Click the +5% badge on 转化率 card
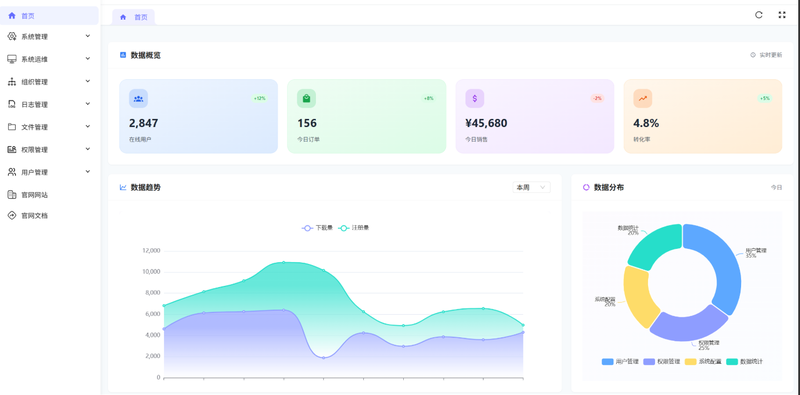Viewport: 800px width, 395px height. pyautogui.click(x=765, y=98)
